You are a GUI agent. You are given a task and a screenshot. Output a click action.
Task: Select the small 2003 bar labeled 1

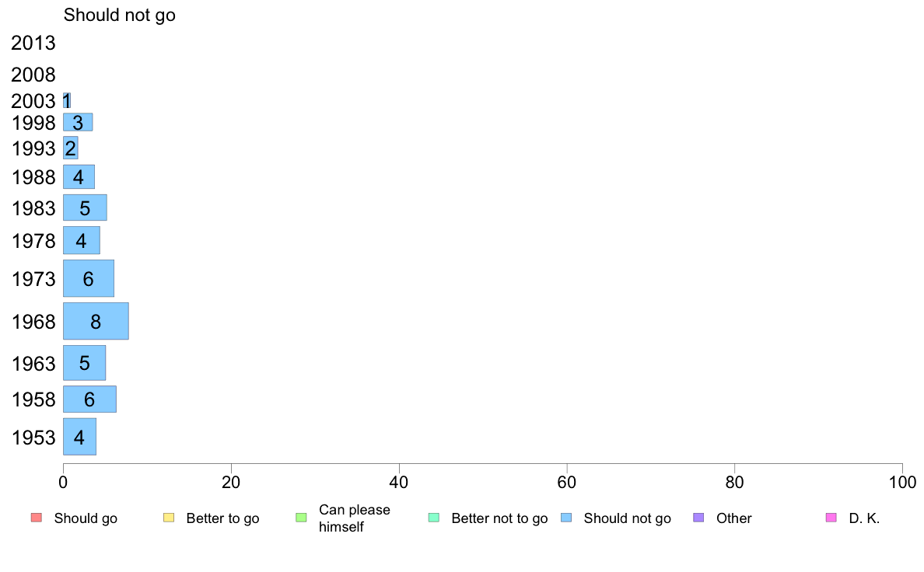pos(67,100)
